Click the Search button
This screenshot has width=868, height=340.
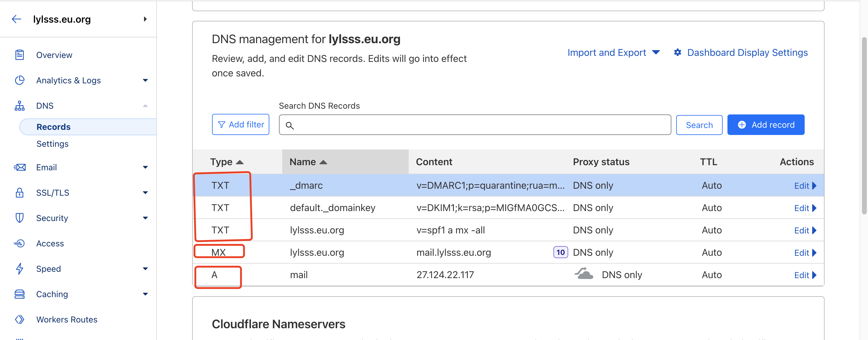[x=699, y=125]
